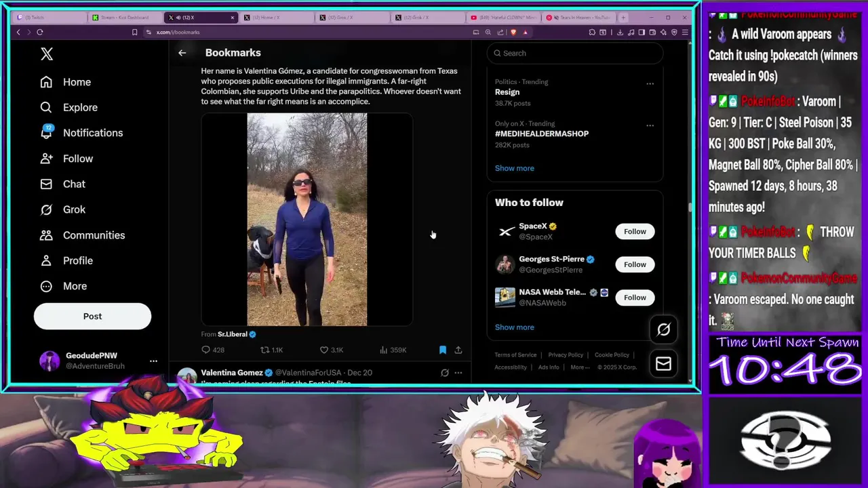Follow NASA Webb Telescope account

coord(635,298)
